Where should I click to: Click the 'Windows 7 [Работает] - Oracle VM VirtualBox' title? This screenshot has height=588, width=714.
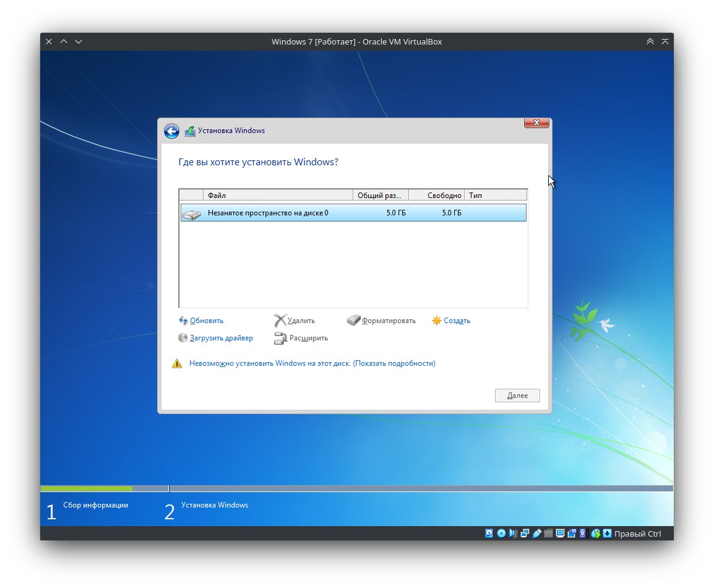coord(356,41)
